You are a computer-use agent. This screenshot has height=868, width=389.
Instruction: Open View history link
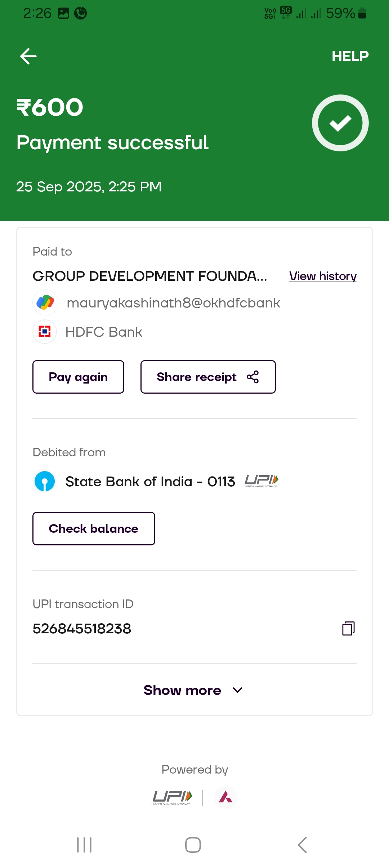click(x=323, y=276)
